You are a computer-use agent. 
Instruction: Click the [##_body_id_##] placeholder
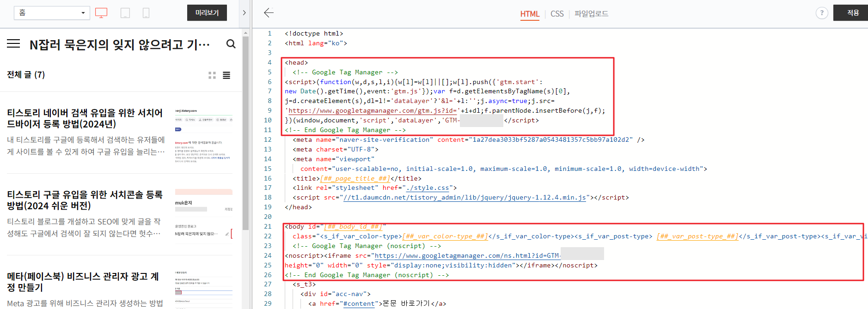tap(353, 226)
